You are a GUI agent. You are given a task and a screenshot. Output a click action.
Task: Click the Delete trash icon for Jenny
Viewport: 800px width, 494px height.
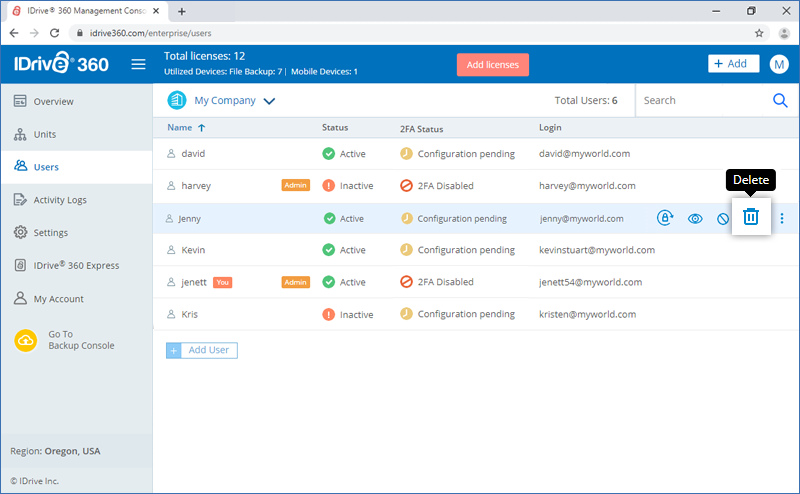tap(751, 217)
